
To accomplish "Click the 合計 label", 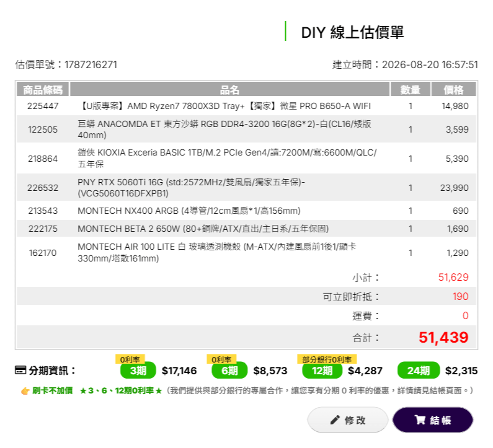I will 366,338.
